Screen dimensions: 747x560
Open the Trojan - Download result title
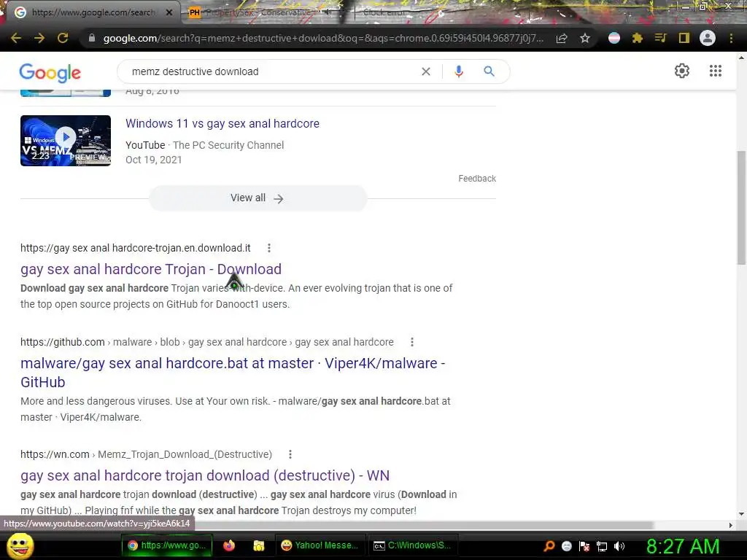(x=151, y=269)
